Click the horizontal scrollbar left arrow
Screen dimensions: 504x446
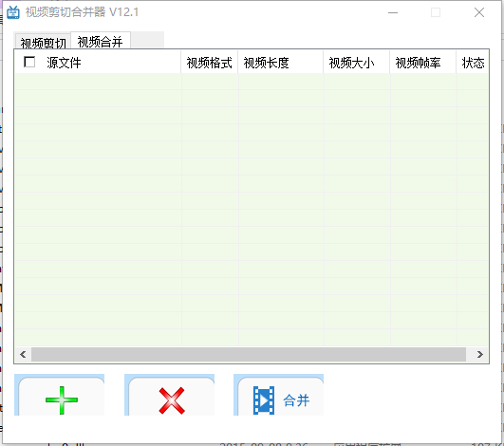tap(23, 354)
